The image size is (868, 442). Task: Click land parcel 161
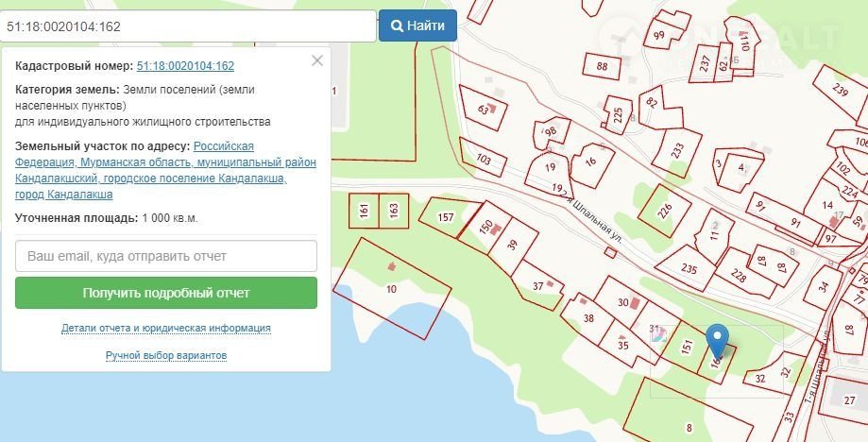coord(364,211)
